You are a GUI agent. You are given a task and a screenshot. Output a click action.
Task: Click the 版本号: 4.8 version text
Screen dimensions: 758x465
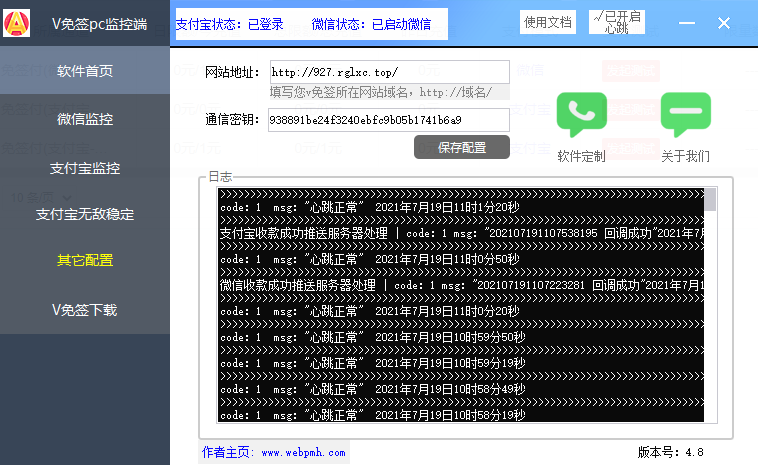click(670, 452)
